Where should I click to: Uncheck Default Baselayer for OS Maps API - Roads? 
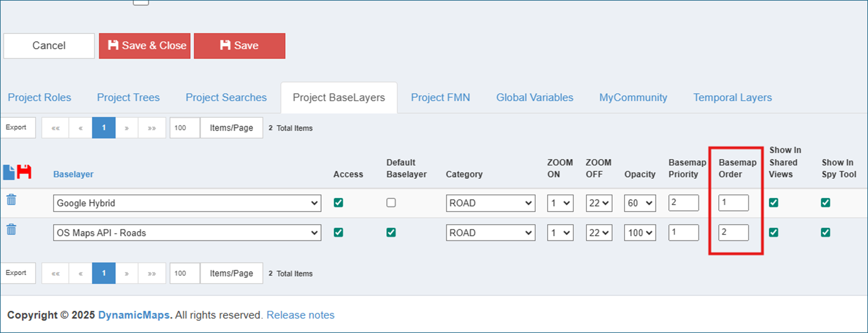(391, 232)
